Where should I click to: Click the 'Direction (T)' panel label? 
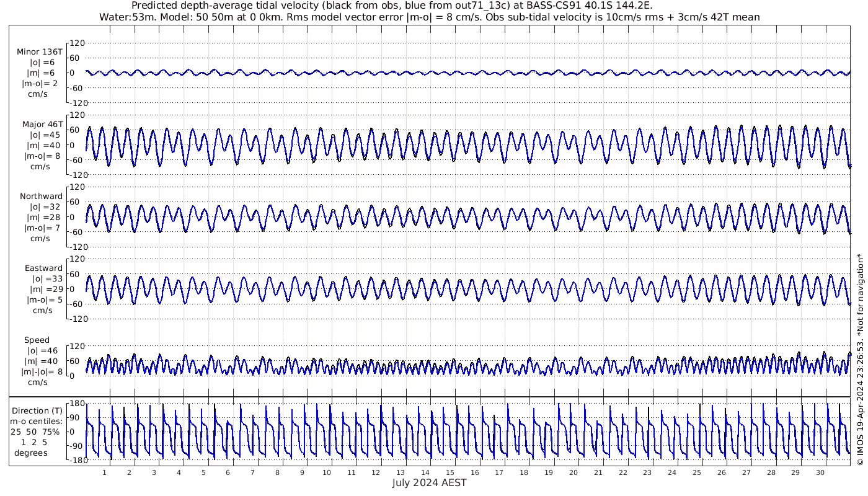37,411
